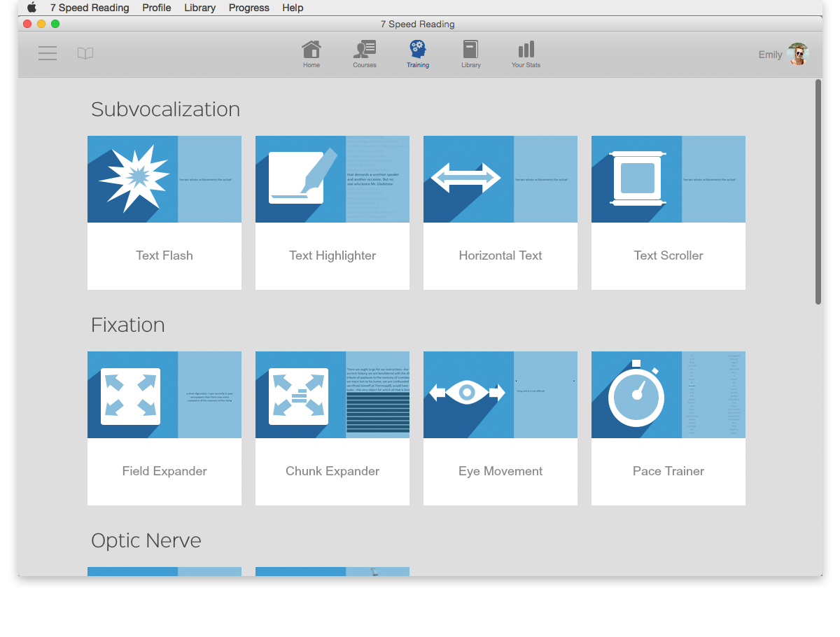Launch Text Scroller exercise by its label
The width and height of the screenshot is (840, 637).
(668, 255)
